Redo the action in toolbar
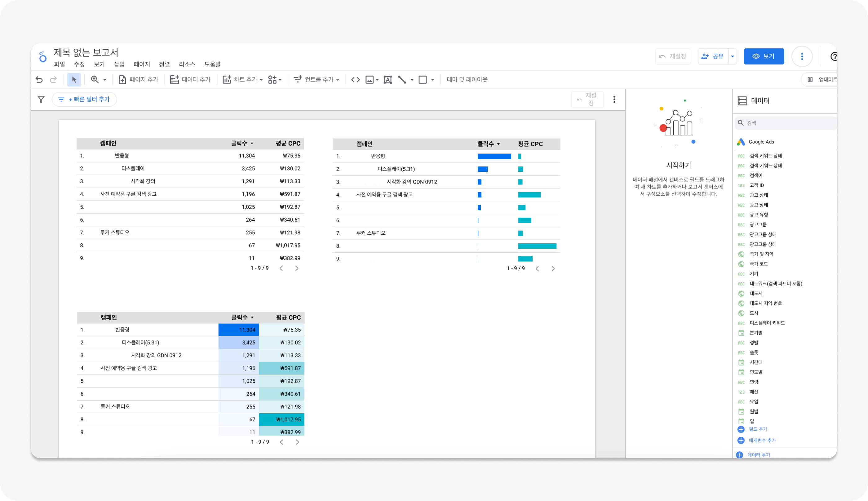Image resolution: width=868 pixels, height=501 pixels. 53,80
